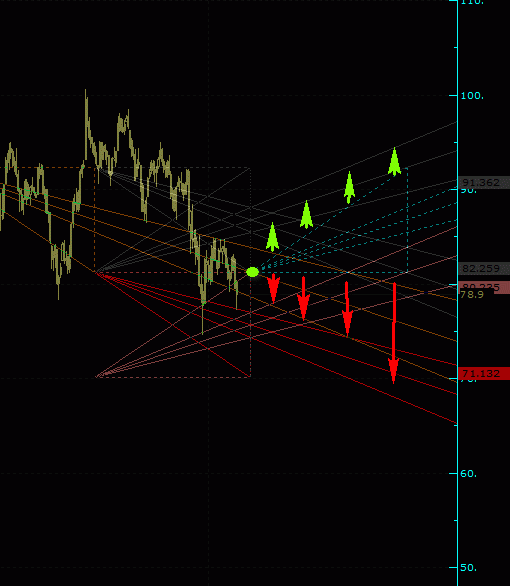Screen dimensions: 510x586
Task: Click the 60 mark on the price axis
Action: click(x=469, y=474)
